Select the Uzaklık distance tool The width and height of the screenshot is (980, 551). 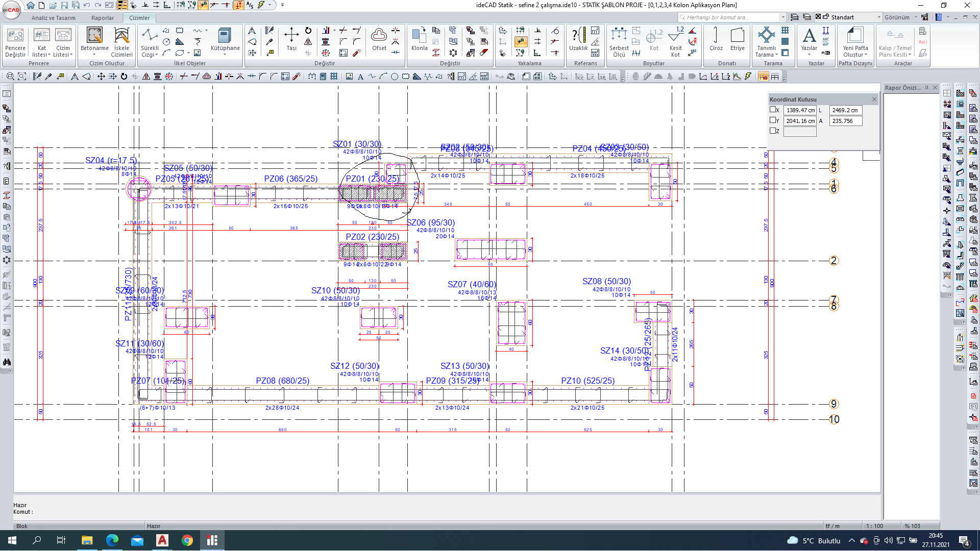578,40
